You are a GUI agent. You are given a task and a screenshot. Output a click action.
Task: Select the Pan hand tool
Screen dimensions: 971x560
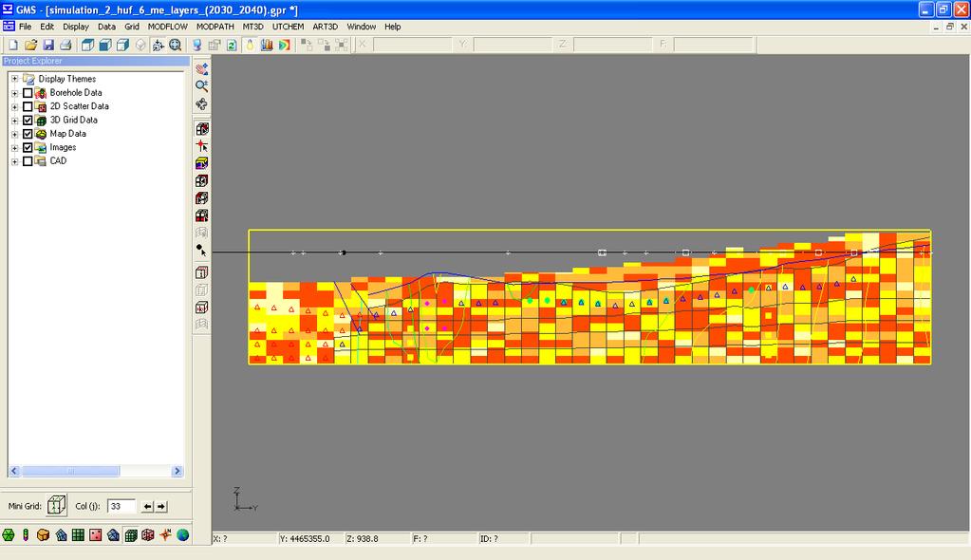[x=202, y=68]
